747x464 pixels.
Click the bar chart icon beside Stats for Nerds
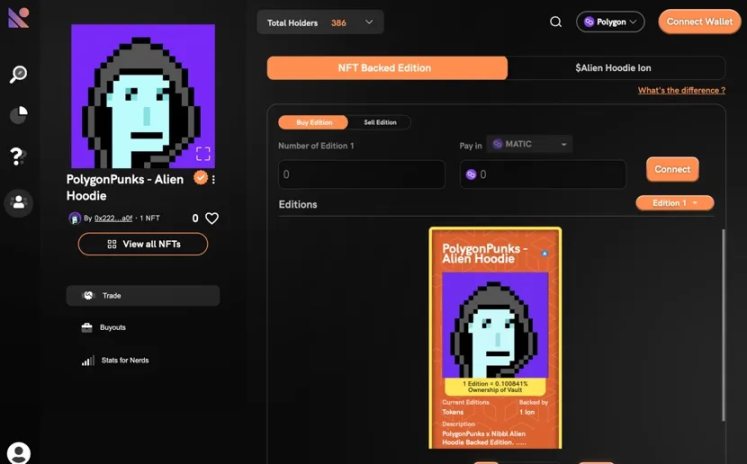click(88, 361)
